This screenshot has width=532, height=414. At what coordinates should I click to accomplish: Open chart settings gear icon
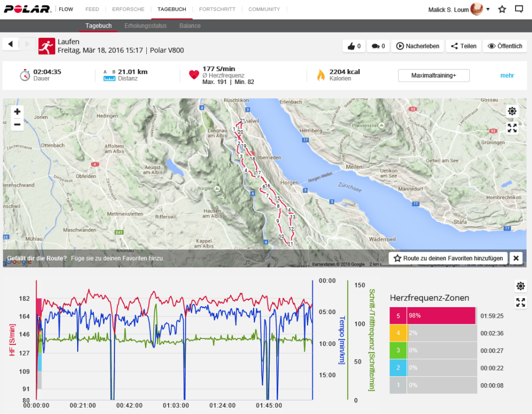[520, 286]
